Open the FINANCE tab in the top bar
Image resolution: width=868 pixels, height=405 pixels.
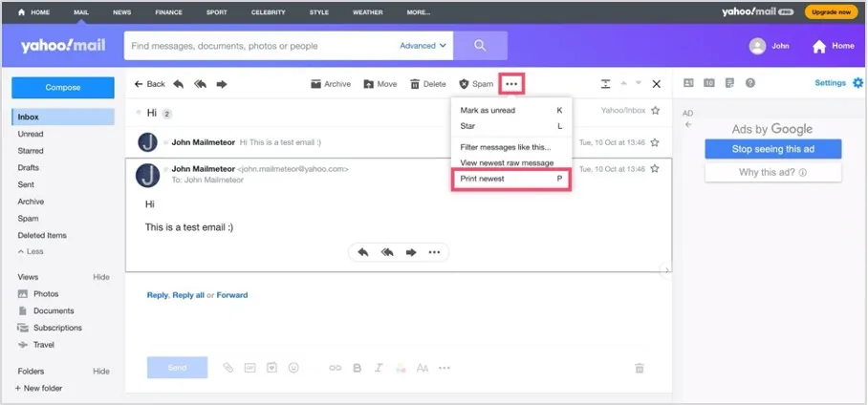click(x=169, y=12)
